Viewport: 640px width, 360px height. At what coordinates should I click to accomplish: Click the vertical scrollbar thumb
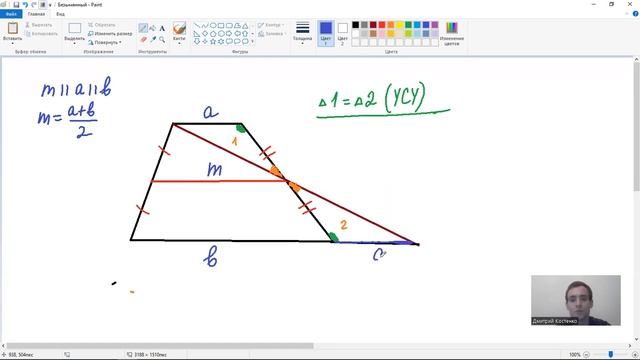pos(636,127)
